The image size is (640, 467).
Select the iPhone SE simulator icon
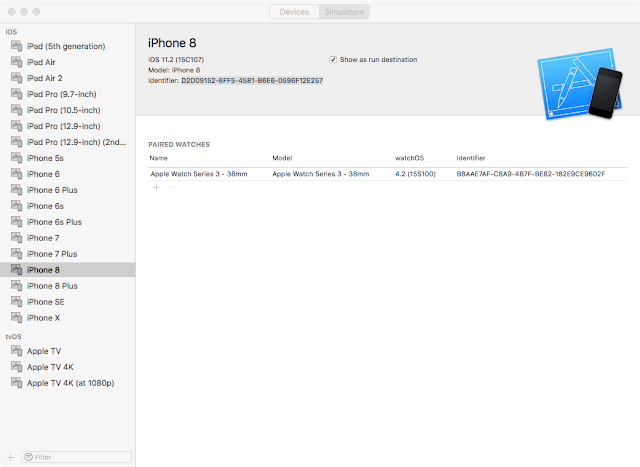16,302
